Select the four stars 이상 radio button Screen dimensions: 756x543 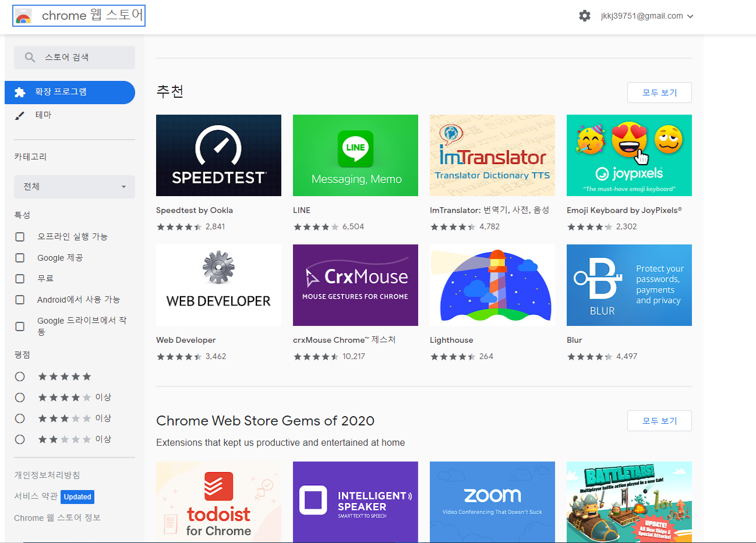coord(20,398)
